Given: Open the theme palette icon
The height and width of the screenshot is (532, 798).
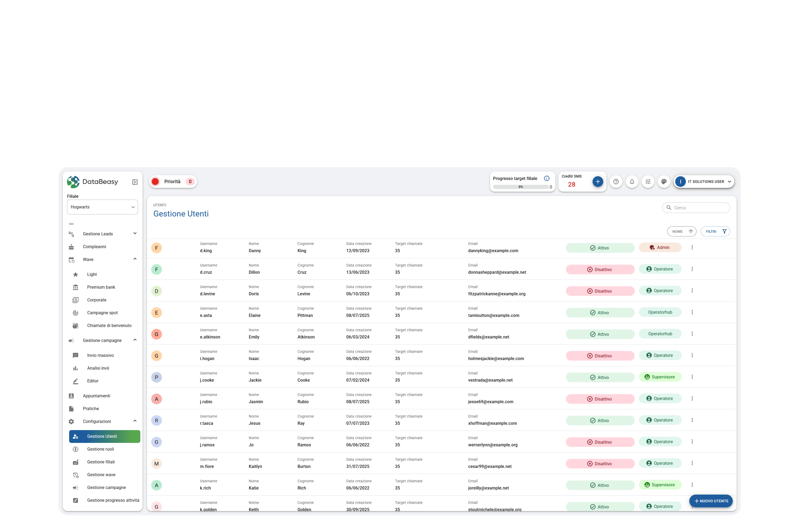Looking at the screenshot, I should coord(664,181).
